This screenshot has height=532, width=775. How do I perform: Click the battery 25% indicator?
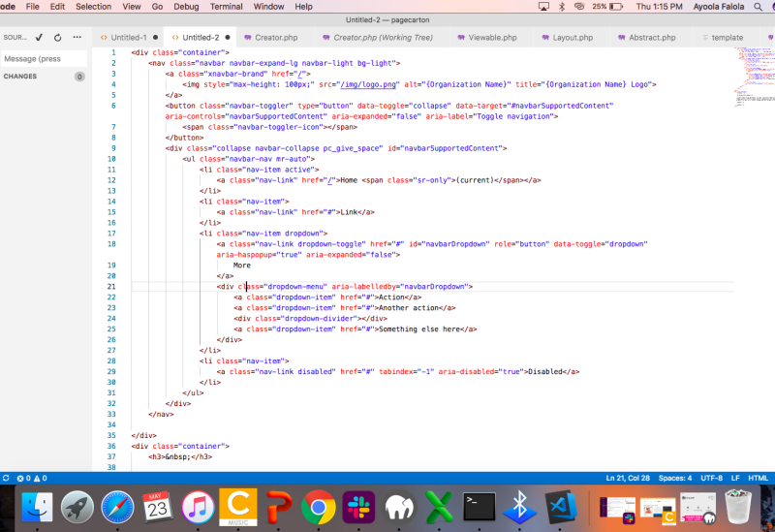click(607, 7)
